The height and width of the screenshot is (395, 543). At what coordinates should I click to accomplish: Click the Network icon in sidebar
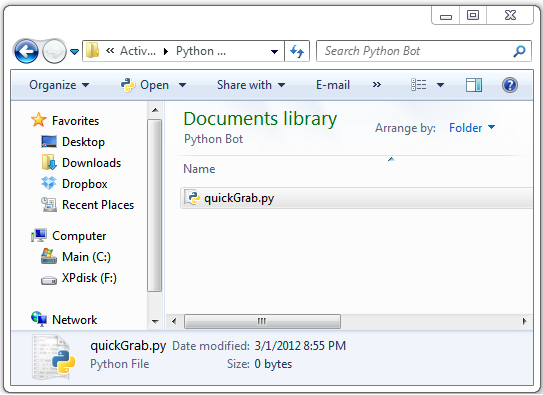click(39, 318)
